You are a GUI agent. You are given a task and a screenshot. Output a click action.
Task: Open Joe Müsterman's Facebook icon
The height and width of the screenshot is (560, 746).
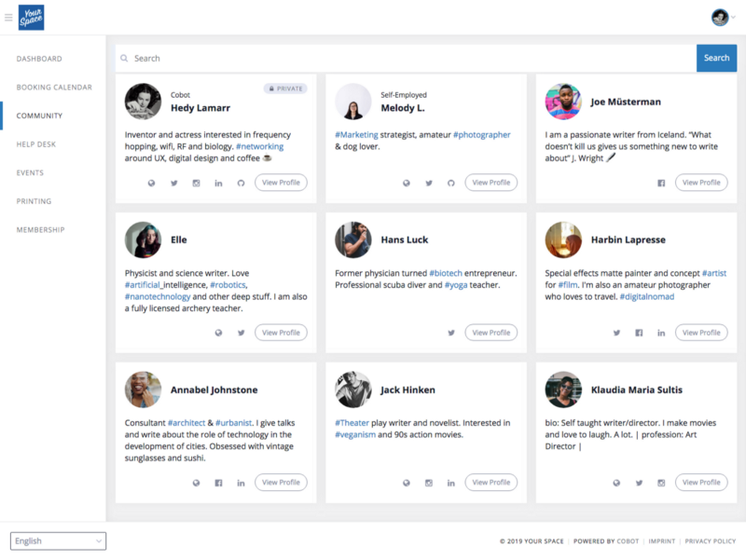tap(661, 183)
